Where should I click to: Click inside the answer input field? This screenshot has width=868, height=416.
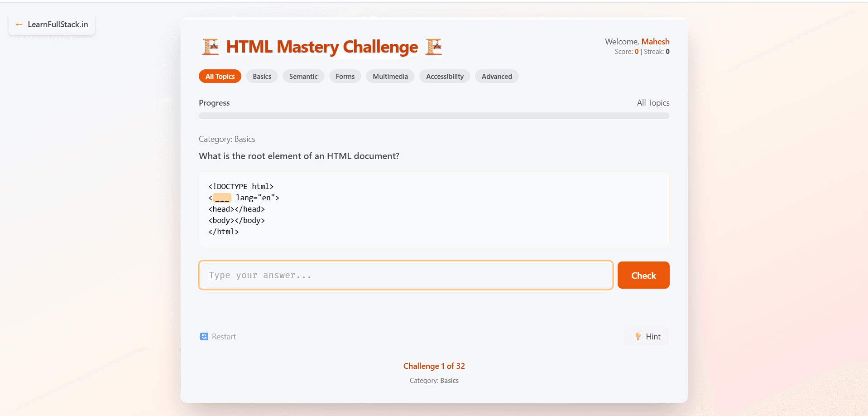(405, 275)
